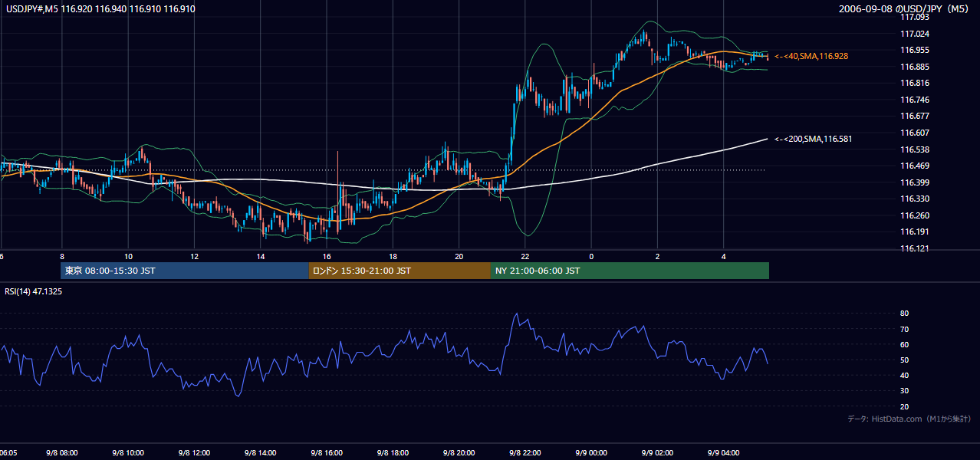
Task: Click the London 15:30-21:00 JST session bar
Action: (x=400, y=271)
